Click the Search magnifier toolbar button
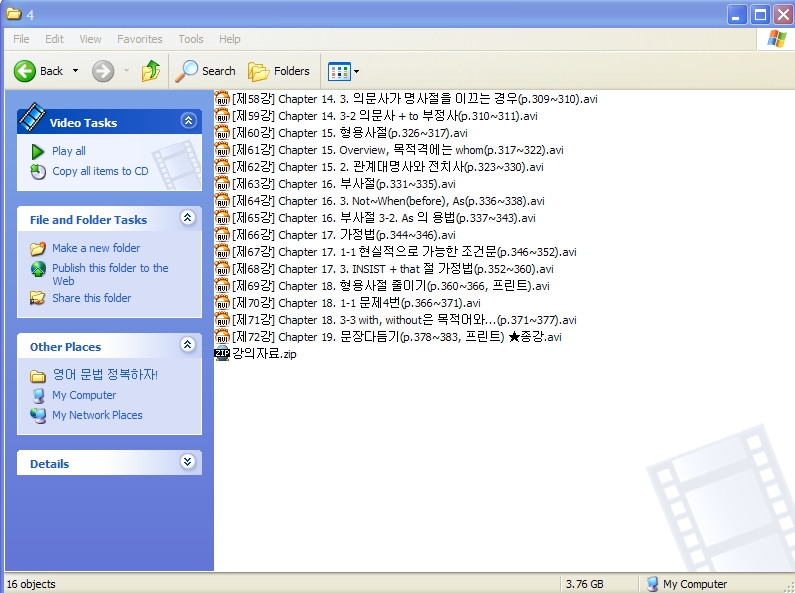The width and height of the screenshot is (795, 593). point(205,71)
